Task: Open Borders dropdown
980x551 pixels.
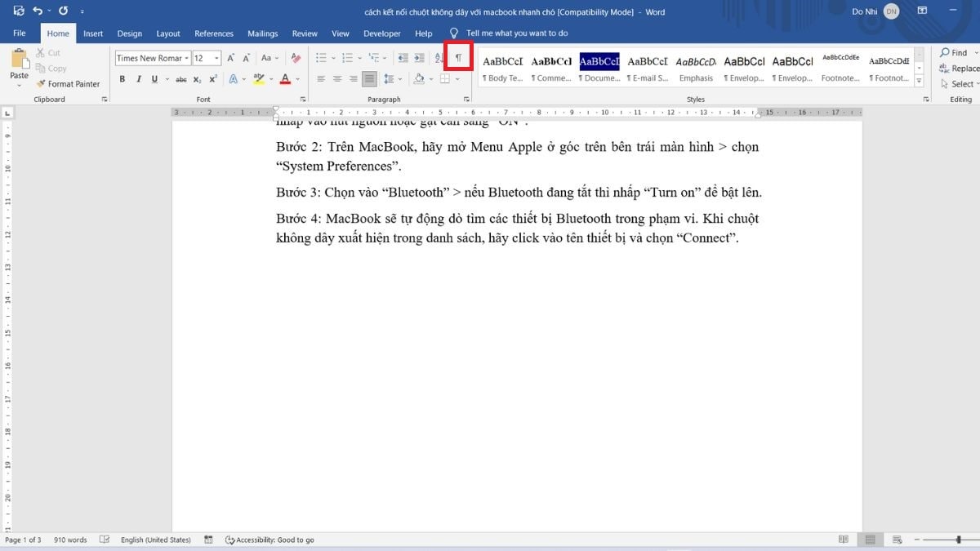Action: tap(457, 79)
